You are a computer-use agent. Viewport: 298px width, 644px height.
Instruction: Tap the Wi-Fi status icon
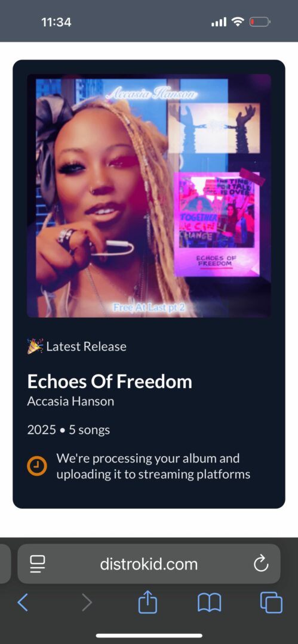click(x=238, y=22)
